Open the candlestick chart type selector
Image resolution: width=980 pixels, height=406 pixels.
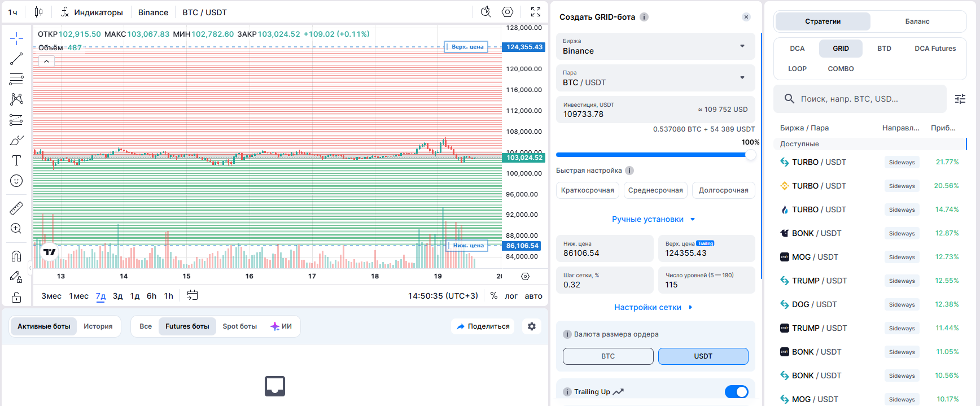coord(38,12)
